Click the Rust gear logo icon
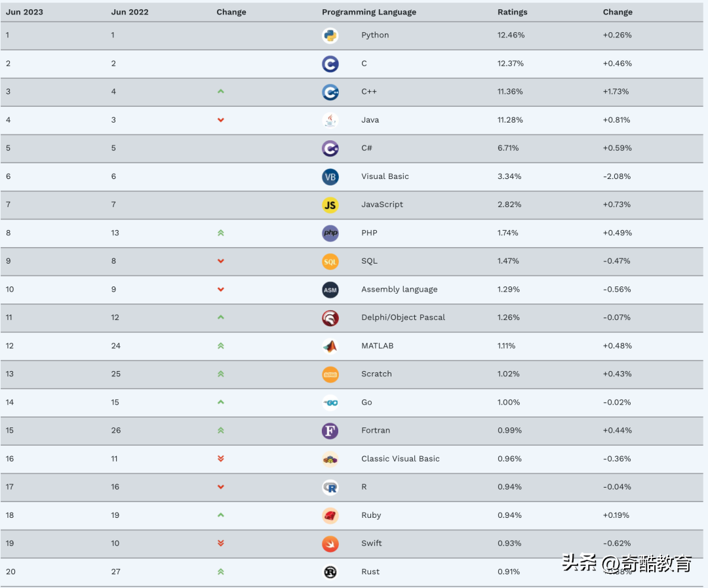This screenshot has height=588, width=708. click(330, 572)
